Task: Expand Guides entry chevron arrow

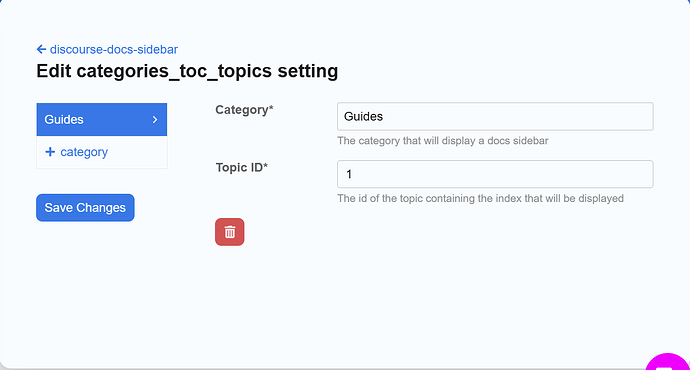Action: (155, 119)
